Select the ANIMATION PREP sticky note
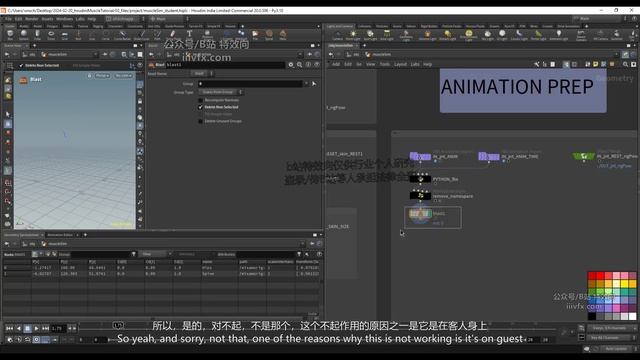The height and width of the screenshot is (360, 640). (x=523, y=90)
